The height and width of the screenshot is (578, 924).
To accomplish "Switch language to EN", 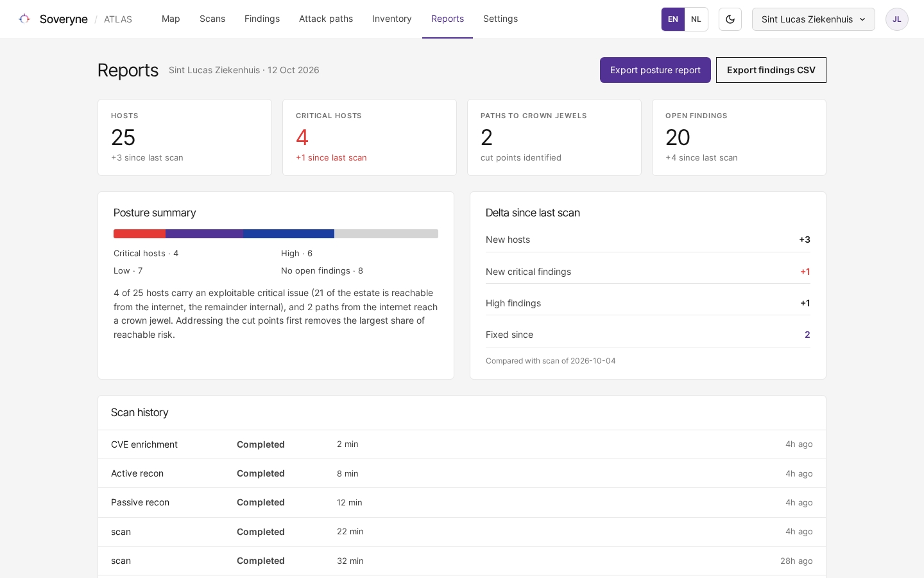I will coord(673,19).
